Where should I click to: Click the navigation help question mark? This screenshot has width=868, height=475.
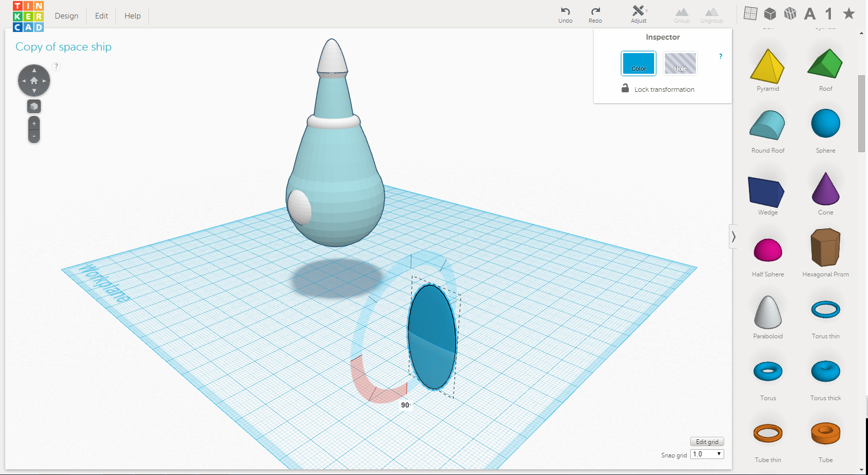[57, 66]
